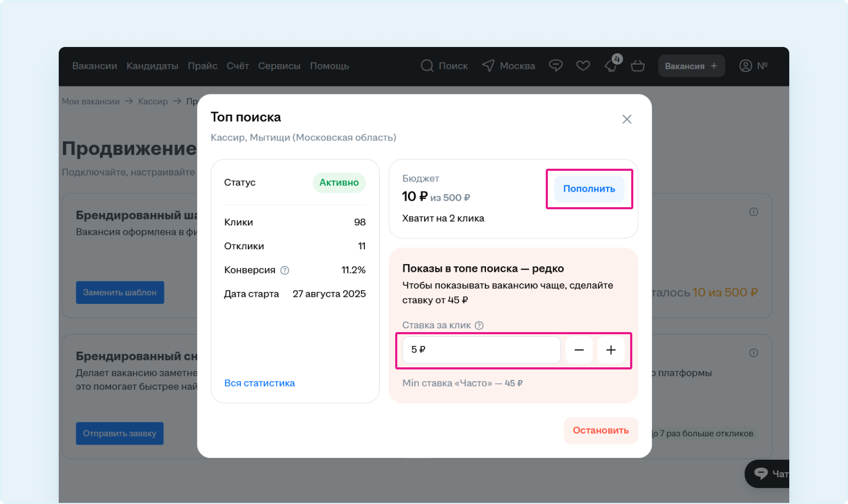848x504 pixels.
Task: Close the Топ поиска dialog
Action: [627, 119]
